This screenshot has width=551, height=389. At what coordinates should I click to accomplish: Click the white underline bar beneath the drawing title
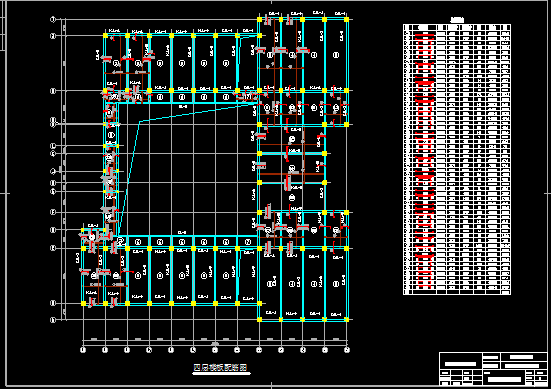(x=221, y=374)
